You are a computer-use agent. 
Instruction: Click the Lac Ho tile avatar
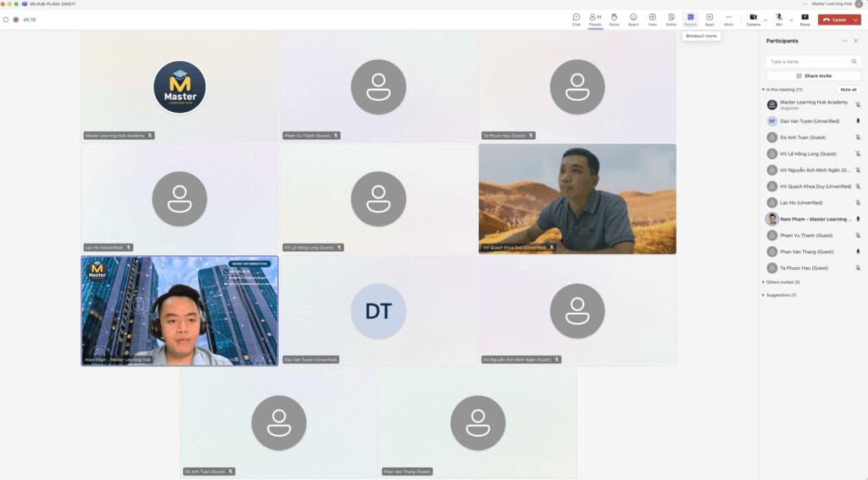click(x=180, y=198)
